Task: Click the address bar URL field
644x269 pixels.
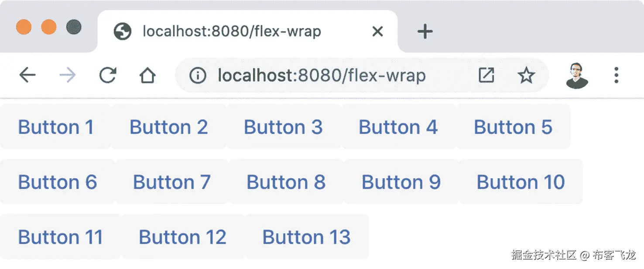Action: (x=322, y=76)
